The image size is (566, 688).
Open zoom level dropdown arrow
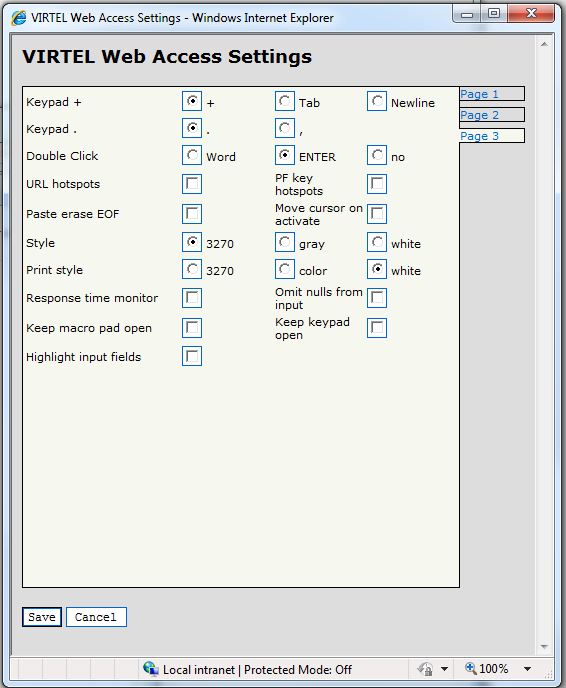point(527,669)
